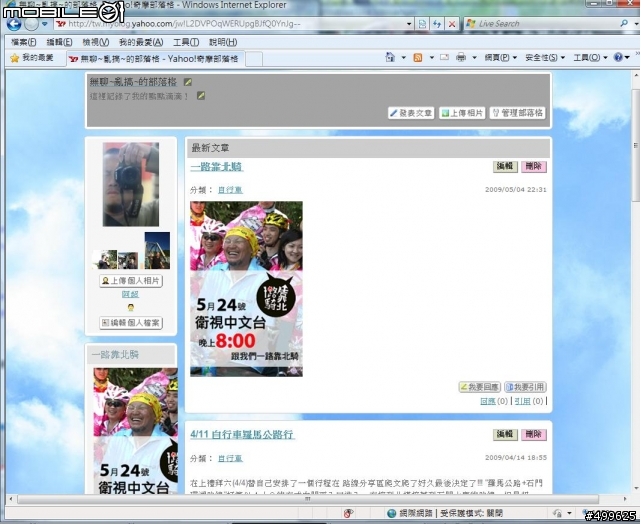This screenshot has width=641, height=524.
Task: Click the 5月24號 衛視中文台 post image
Action: pos(246,289)
